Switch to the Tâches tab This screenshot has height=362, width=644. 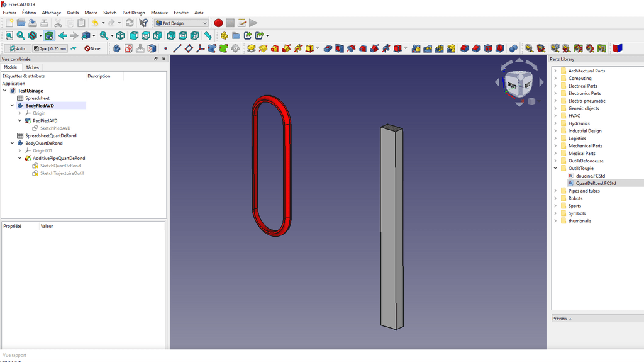(32, 67)
